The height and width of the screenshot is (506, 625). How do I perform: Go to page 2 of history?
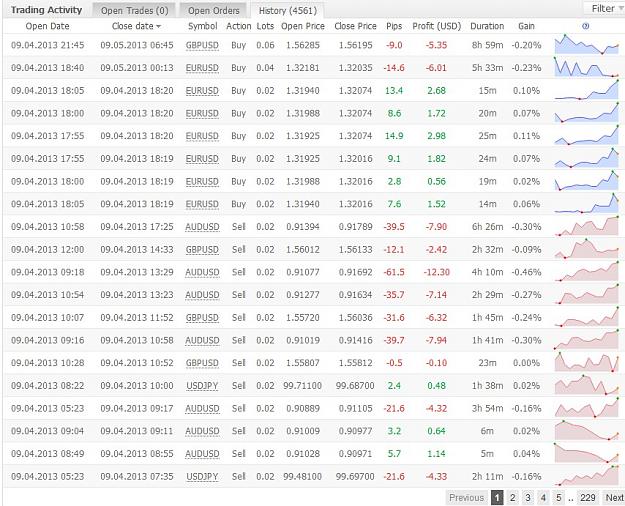pyautogui.click(x=513, y=498)
